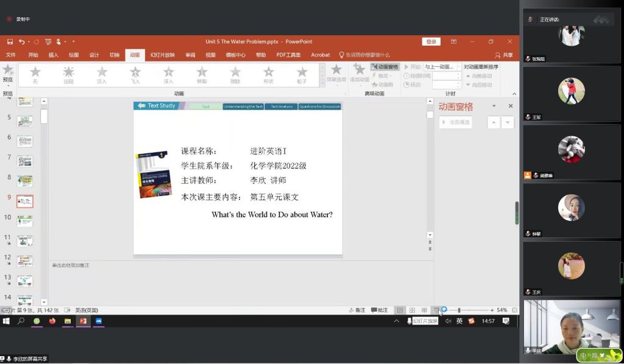Open the Animation Pane options dropdown arrow

(x=494, y=106)
